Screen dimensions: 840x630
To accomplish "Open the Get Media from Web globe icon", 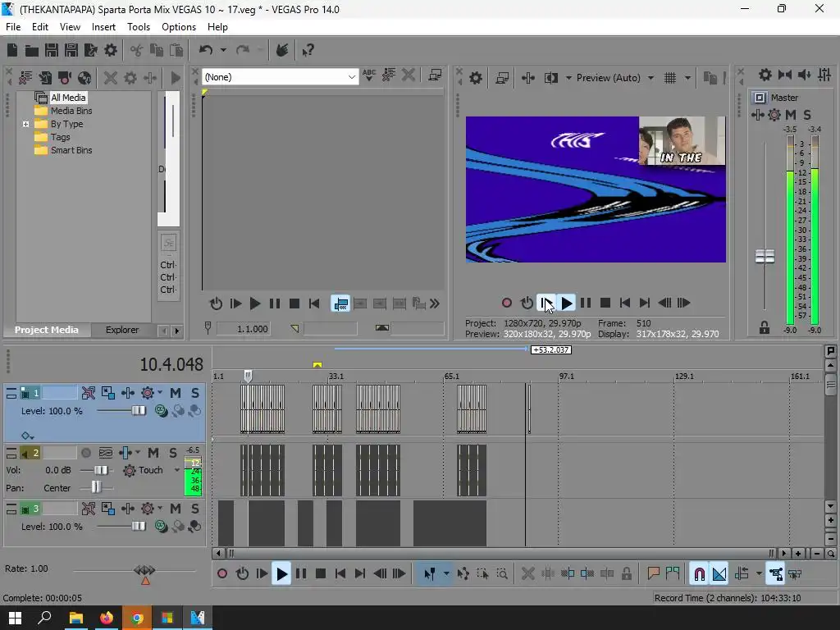I will pyautogui.click(x=84, y=78).
